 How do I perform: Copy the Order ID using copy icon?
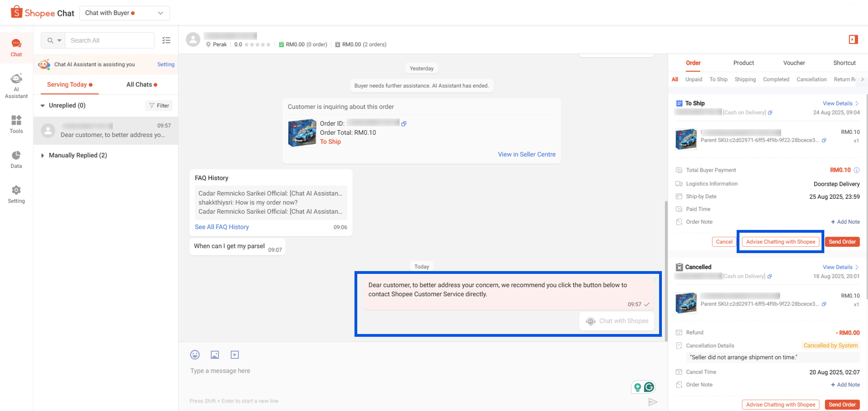404,123
